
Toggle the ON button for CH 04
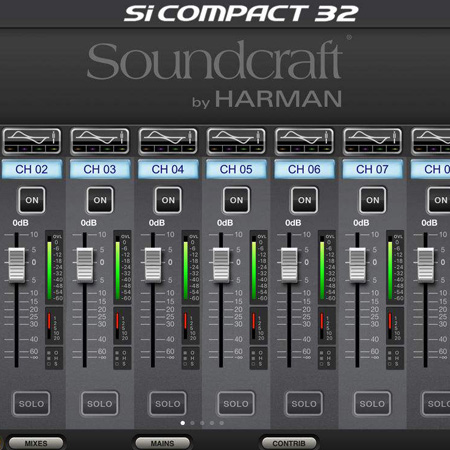click(168, 200)
